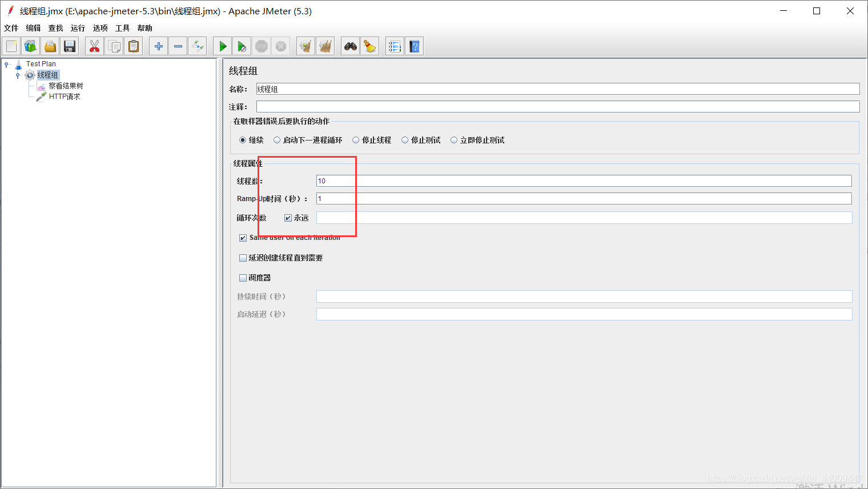Enable 延迟创建线程直到需要 checkbox

(x=243, y=258)
